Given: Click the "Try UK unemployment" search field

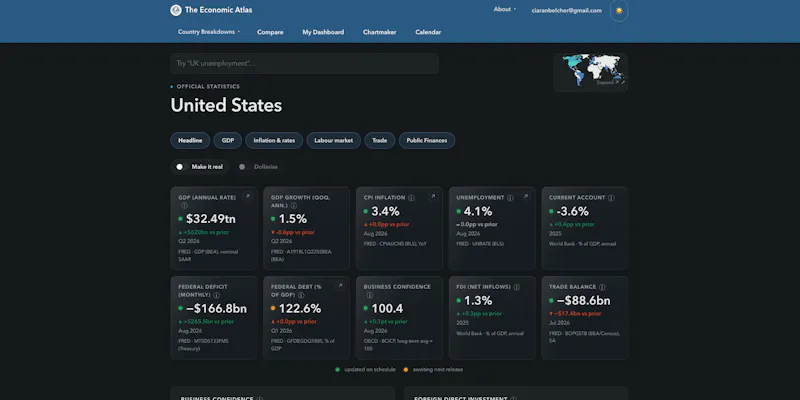Looking at the screenshot, I should (305, 63).
